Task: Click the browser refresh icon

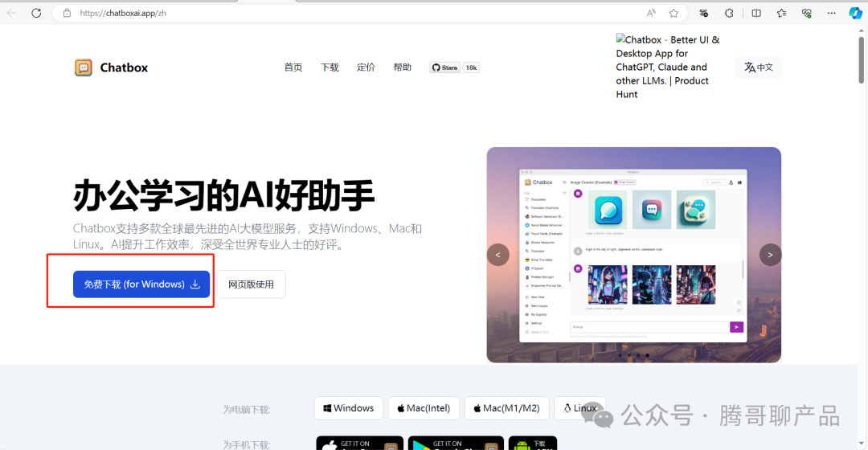Action: click(36, 13)
